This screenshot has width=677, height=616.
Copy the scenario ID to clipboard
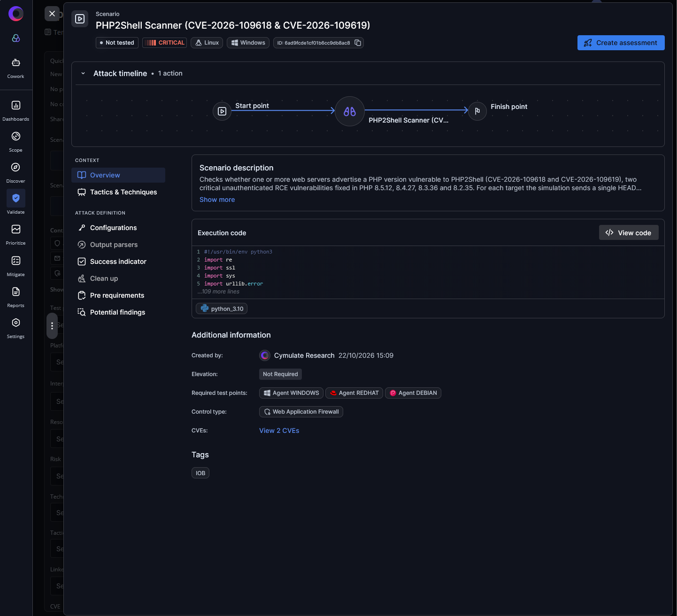(x=358, y=43)
